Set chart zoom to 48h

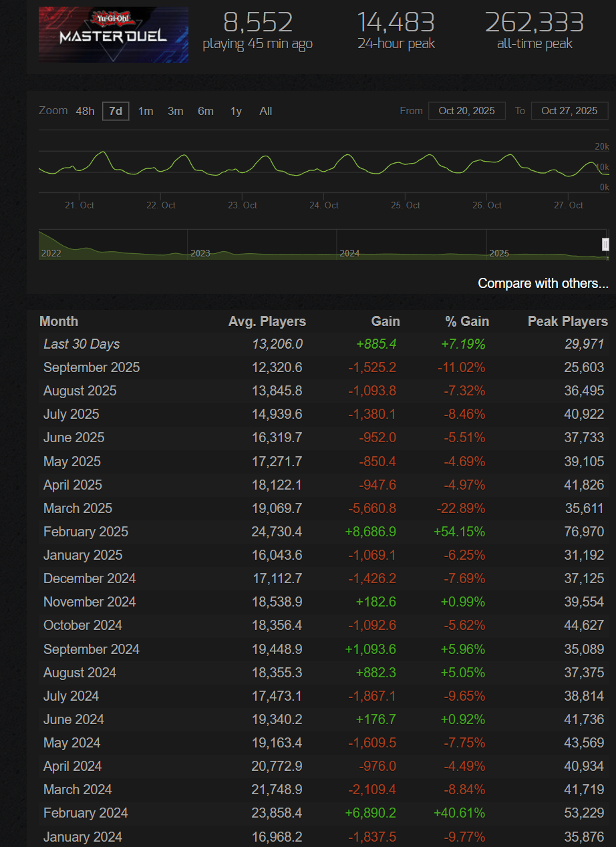[x=85, y=111]
